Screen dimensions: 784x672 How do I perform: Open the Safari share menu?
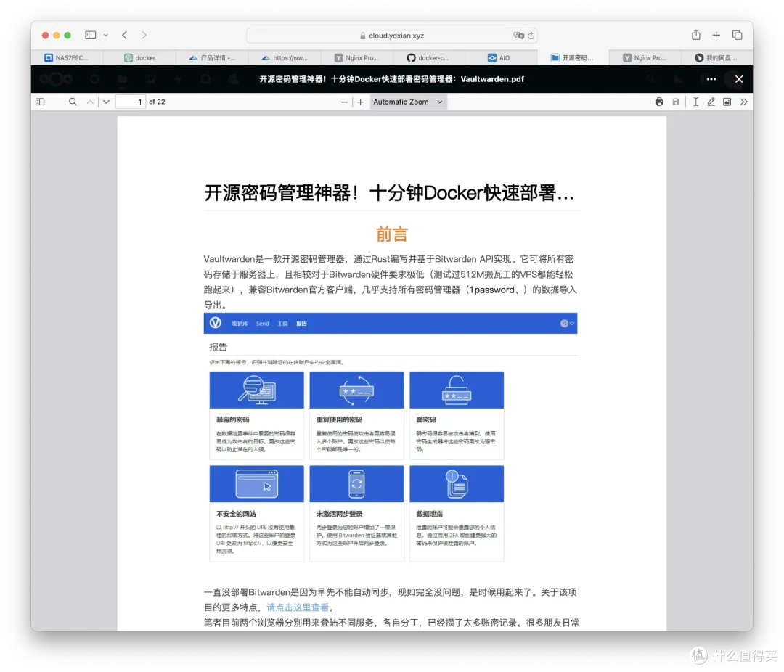click(x=696, y=35)
